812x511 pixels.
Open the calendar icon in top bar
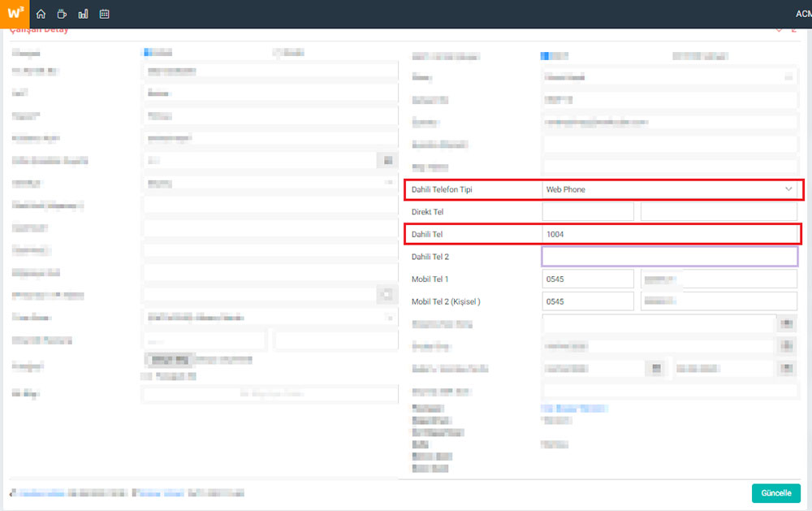(104, 14)
